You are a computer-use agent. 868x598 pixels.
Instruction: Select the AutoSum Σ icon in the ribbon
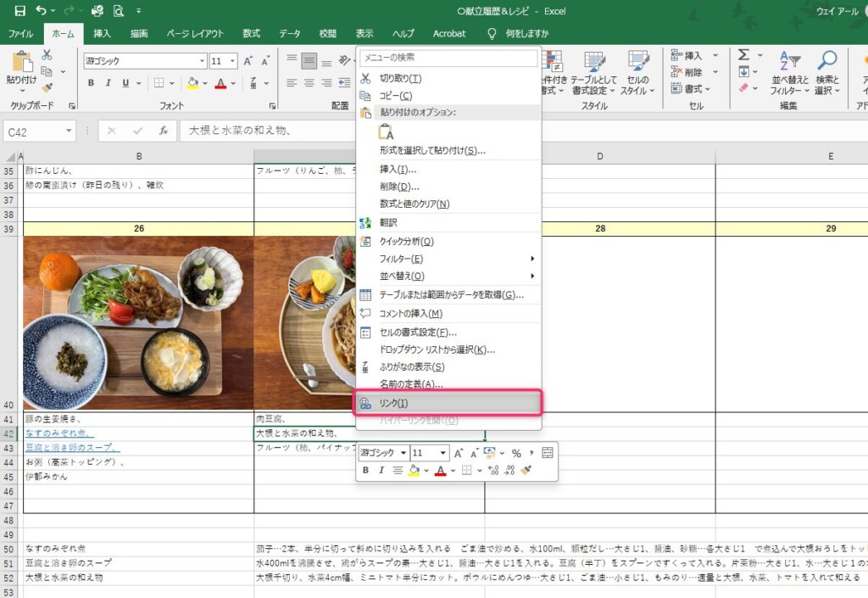click(742, 54)
